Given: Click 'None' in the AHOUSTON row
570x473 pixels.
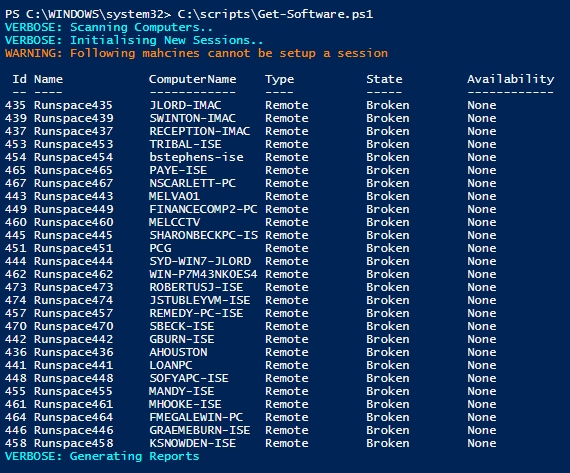Looking at the screenshot, I should [x=482, y=352].
